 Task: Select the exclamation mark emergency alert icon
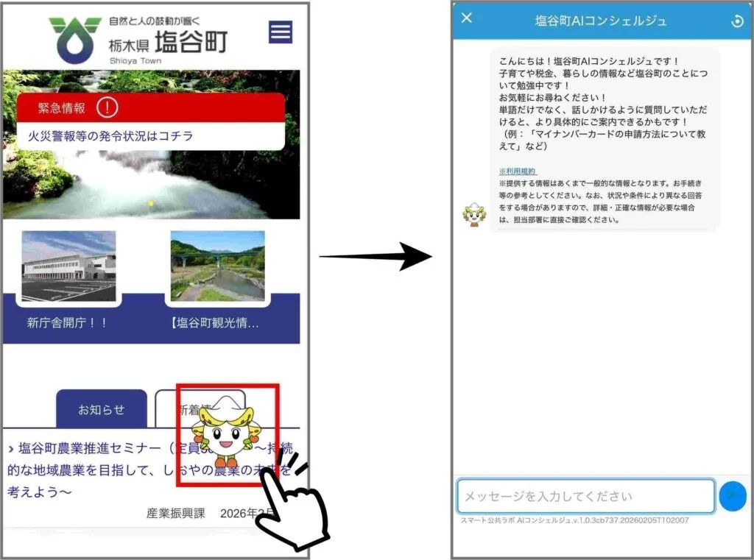click(x=108, y=107)
